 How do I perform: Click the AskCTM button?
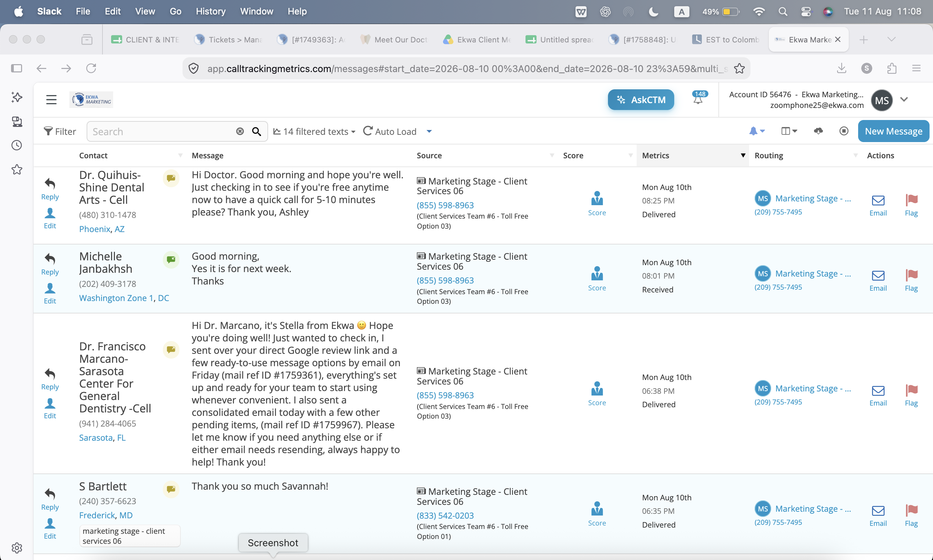click(640, 100)
